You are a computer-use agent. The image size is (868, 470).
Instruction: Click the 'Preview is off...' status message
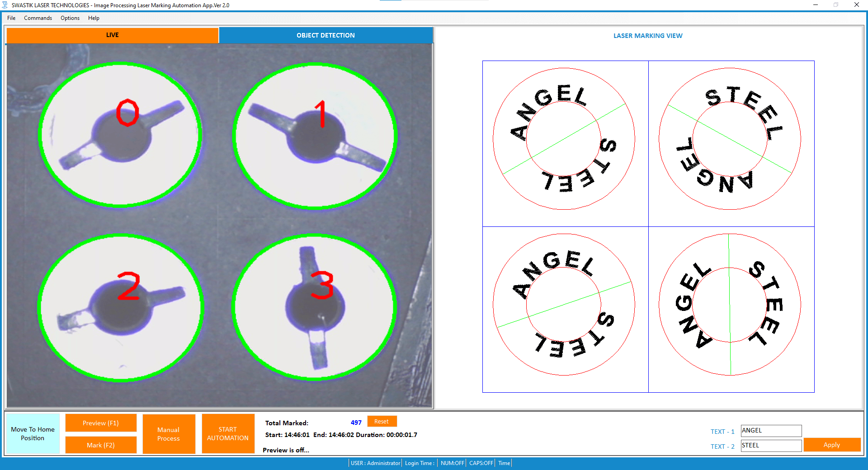click(286, 450)
